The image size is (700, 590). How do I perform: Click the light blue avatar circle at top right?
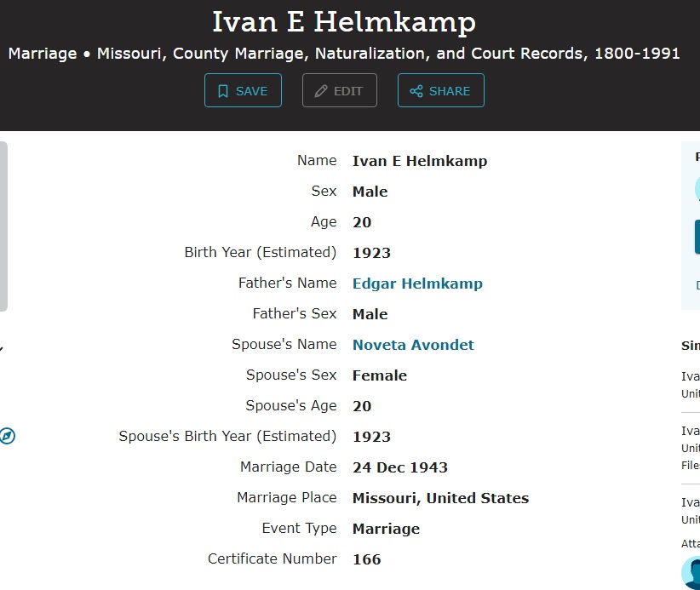point(697,188)
